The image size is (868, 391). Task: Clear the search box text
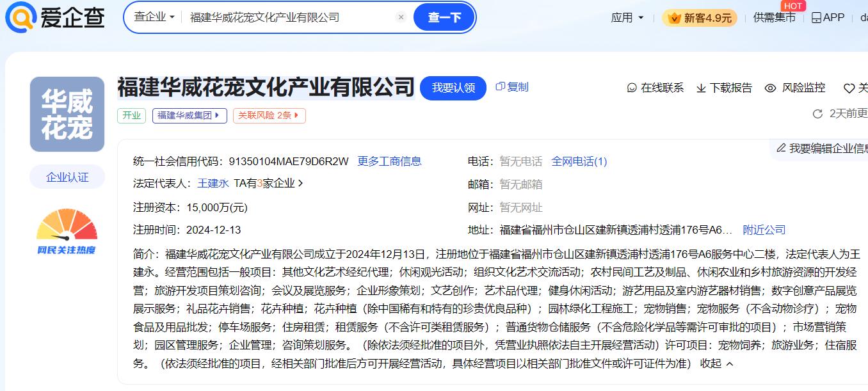[401, 17]
